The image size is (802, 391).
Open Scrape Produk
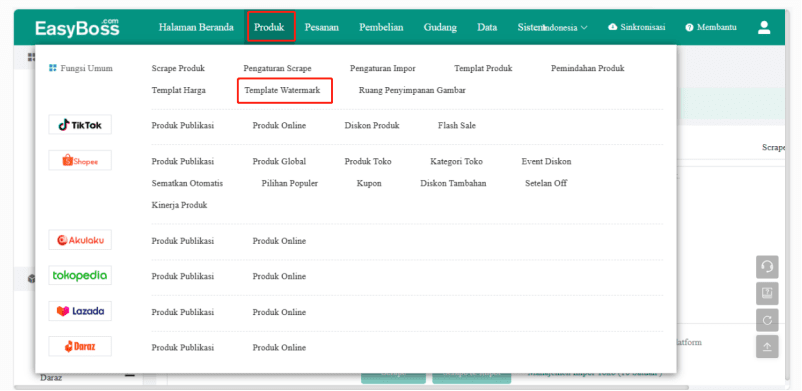coord(178,68)
